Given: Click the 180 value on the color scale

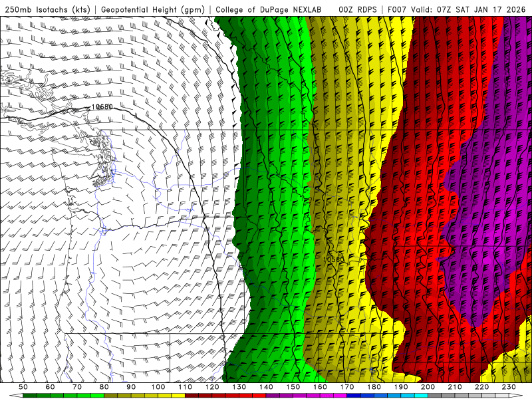Looking at the screenshot, I should click(x=374, y=387).
